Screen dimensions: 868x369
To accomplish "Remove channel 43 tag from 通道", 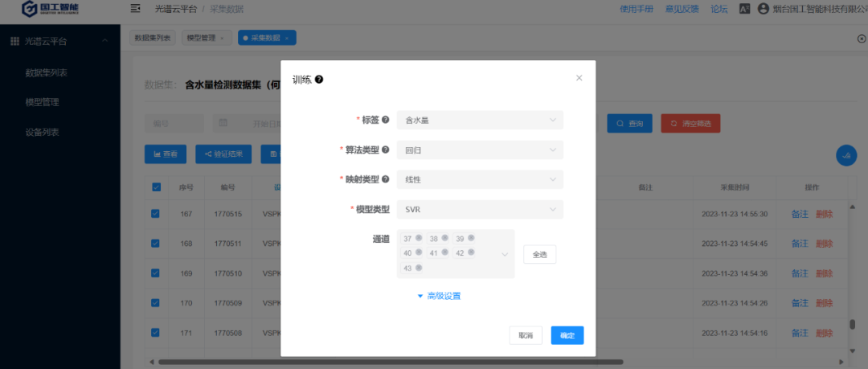I will (419, 268).
